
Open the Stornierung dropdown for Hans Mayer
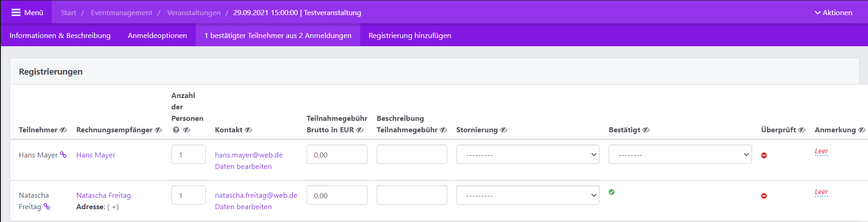click(x=527, y=154)
